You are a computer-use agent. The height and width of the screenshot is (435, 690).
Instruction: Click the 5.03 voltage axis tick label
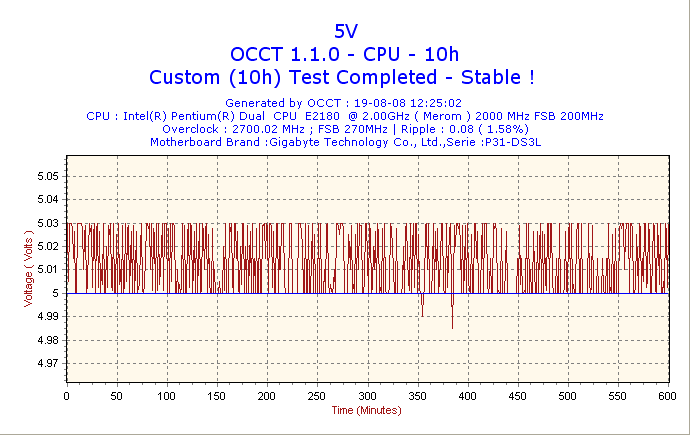[47, 223]
